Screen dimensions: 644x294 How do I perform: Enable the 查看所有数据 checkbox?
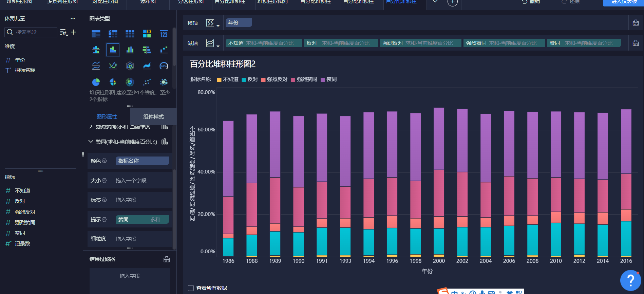click(191, 288)
